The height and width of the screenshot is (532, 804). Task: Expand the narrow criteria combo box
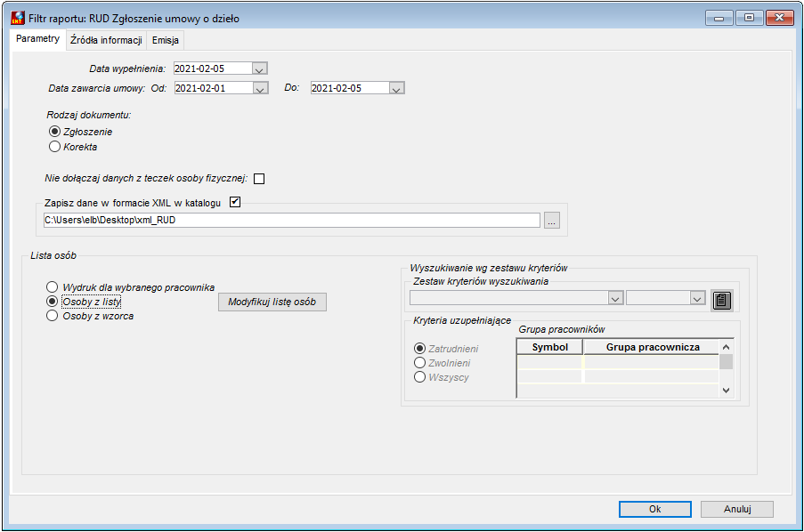pos(697,298)
